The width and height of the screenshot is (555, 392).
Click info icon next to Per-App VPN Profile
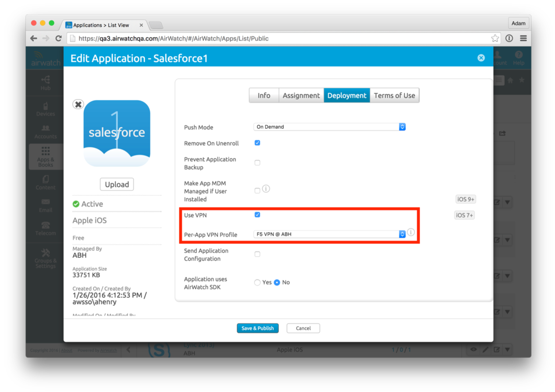point(411,232)
